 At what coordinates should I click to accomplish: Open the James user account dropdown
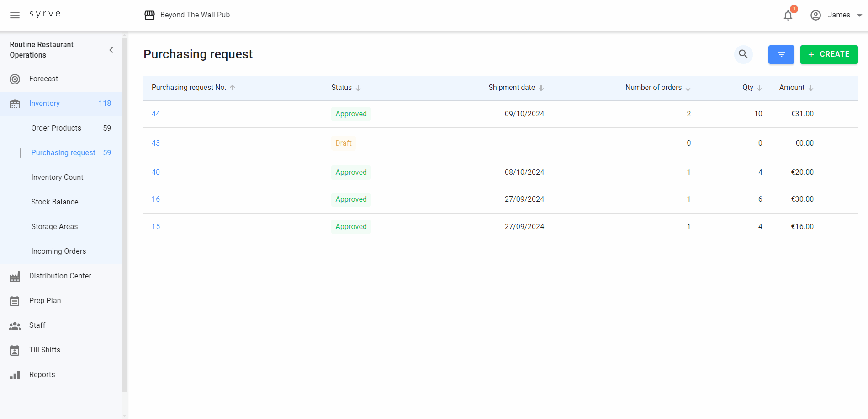point(839,15)
